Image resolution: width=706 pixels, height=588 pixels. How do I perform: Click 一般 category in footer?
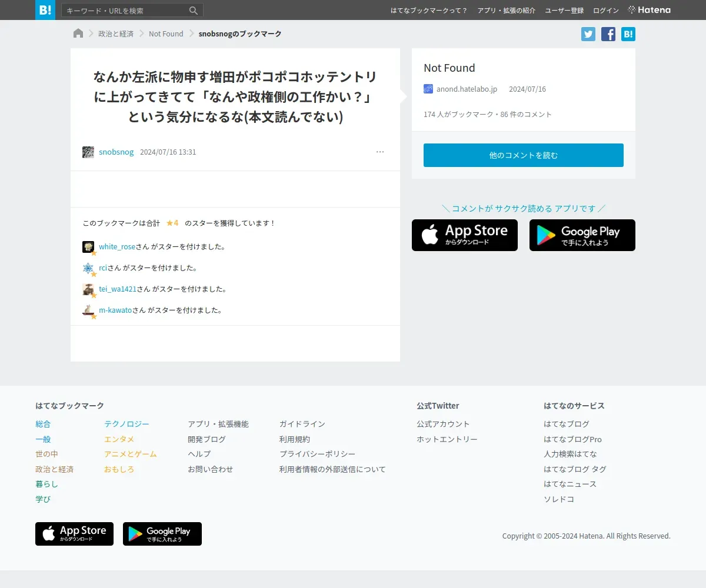[43, 439]
